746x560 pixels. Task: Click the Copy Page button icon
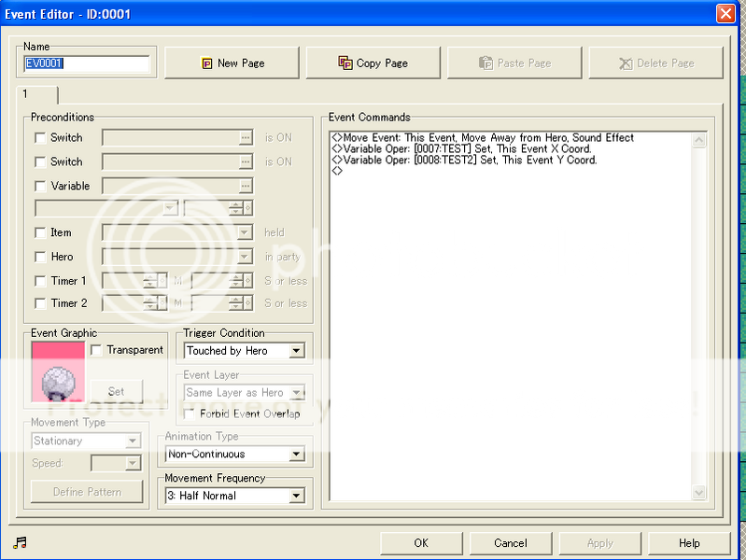coord(345,63)
